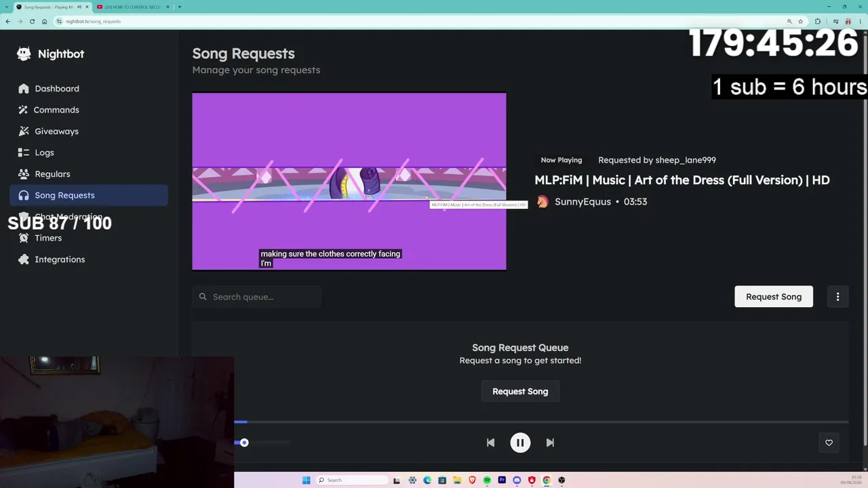Open Discord from the taskbar

[517, 480]
